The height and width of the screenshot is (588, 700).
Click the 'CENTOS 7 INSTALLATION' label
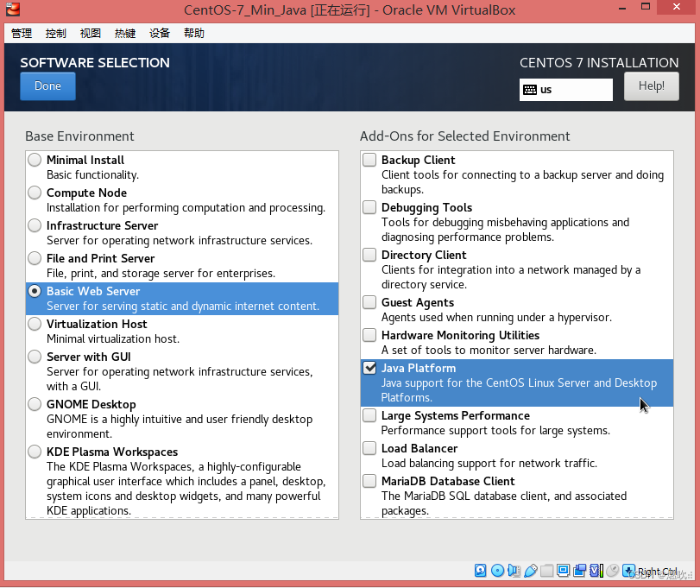(599, 63)
